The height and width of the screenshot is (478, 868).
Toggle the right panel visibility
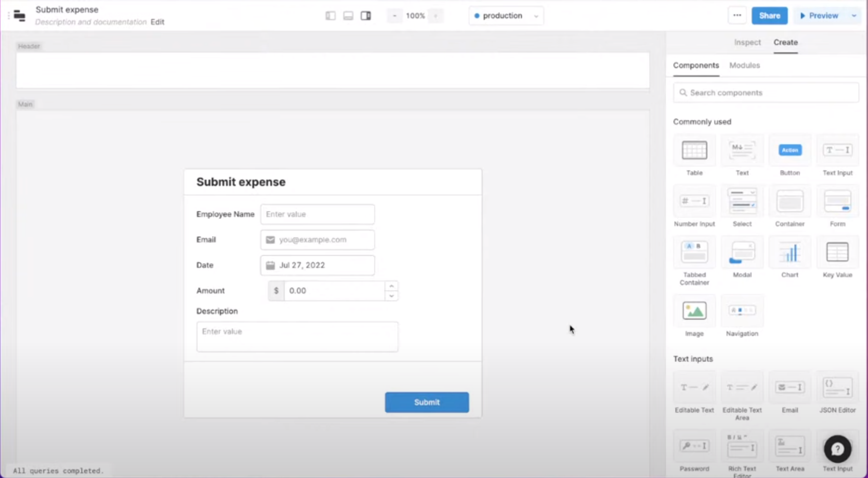(x=366, y=15)
